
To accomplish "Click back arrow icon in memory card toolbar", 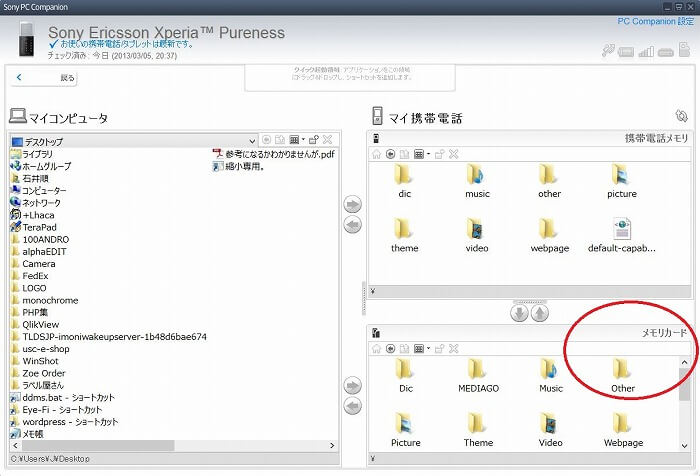I will tap(391, 349).
